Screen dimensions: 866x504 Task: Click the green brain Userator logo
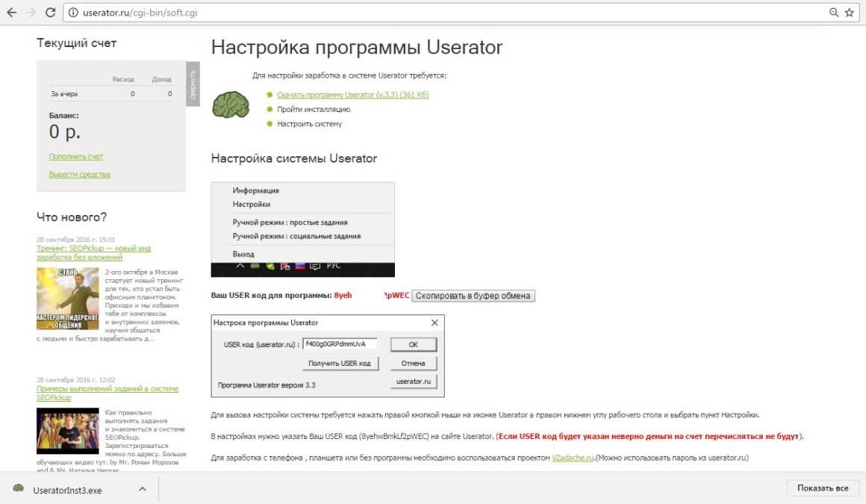click(x=231, y=105)
